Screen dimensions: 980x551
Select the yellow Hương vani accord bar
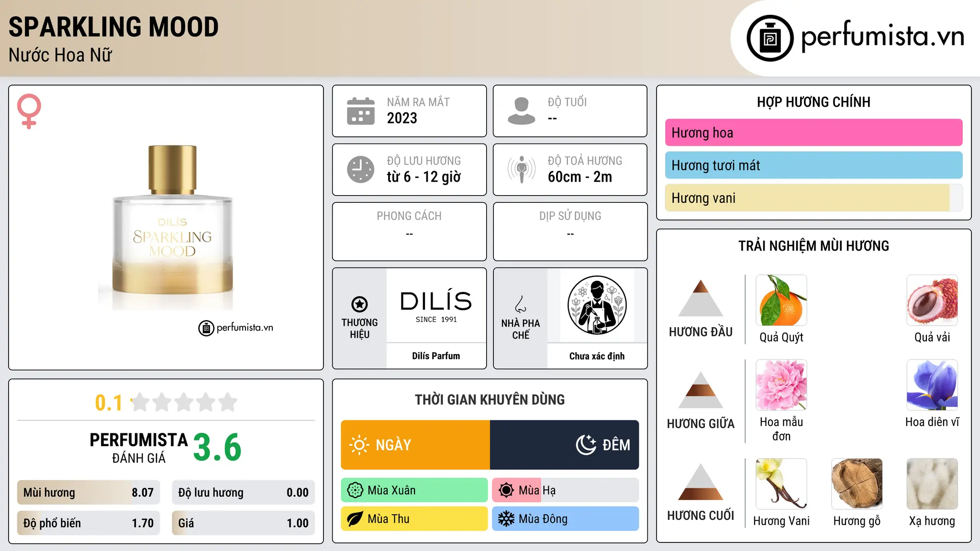[x=813, y=198]
